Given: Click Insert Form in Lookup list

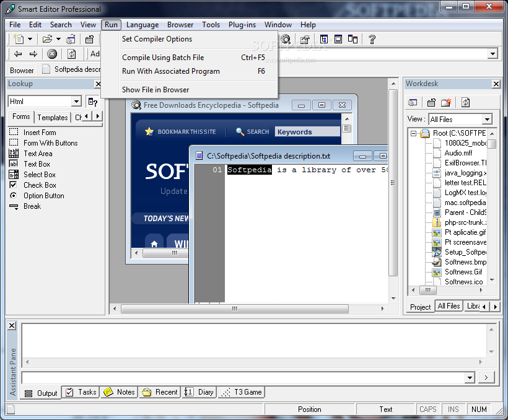Looking at the screenshot, I should click(x=32, y=133).
